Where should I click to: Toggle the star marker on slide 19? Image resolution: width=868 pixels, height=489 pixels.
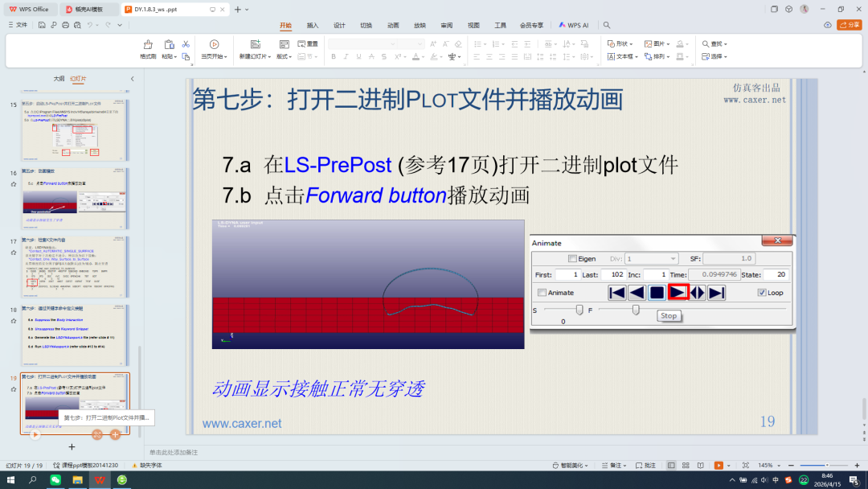(14, 390)
